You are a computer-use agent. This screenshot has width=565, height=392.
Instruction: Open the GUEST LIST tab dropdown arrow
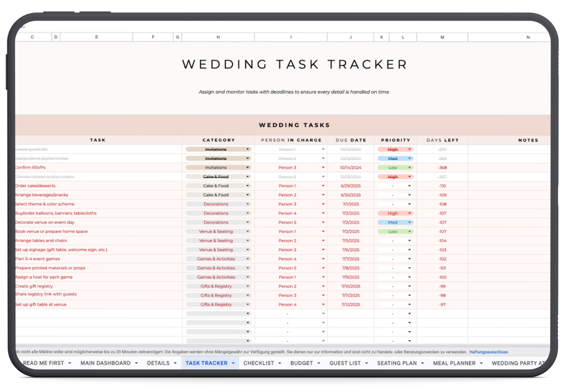pos(366,363)
